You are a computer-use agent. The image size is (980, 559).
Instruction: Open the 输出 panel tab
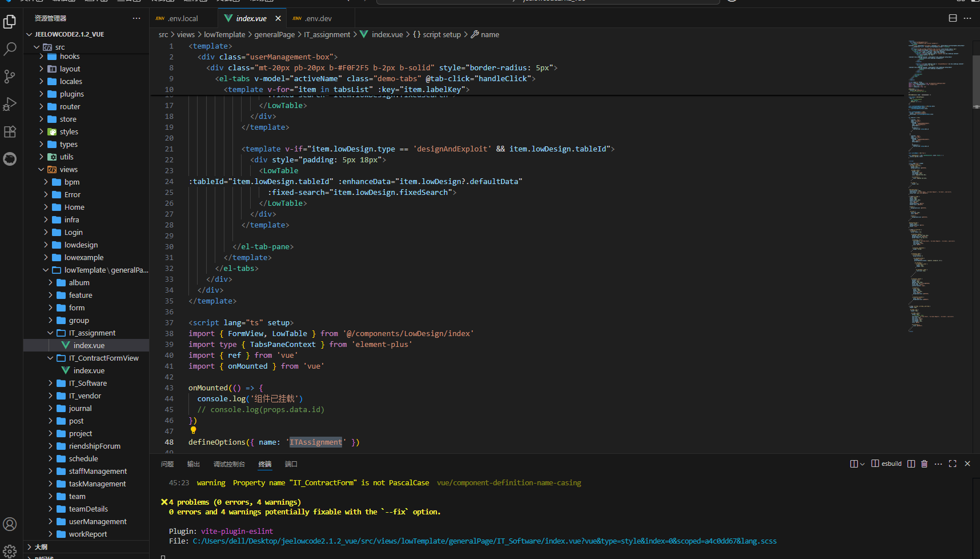point(194,464)
